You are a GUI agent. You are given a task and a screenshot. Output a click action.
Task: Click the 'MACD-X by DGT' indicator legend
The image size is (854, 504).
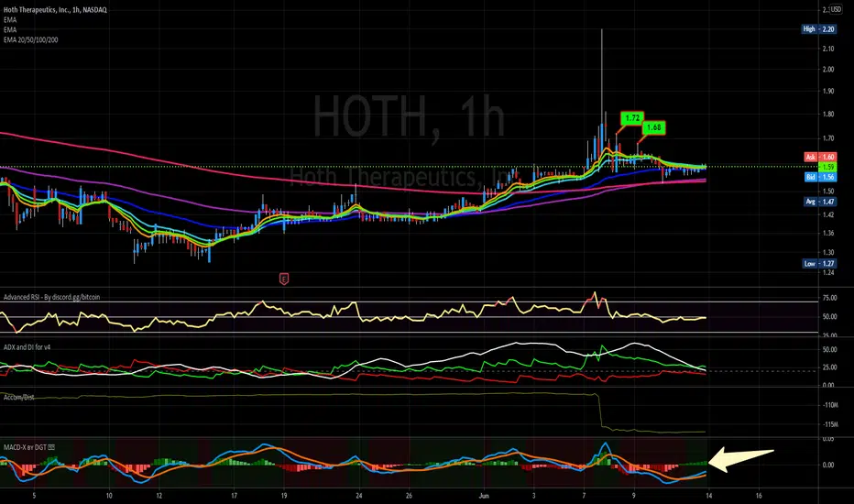click(25, 447)
